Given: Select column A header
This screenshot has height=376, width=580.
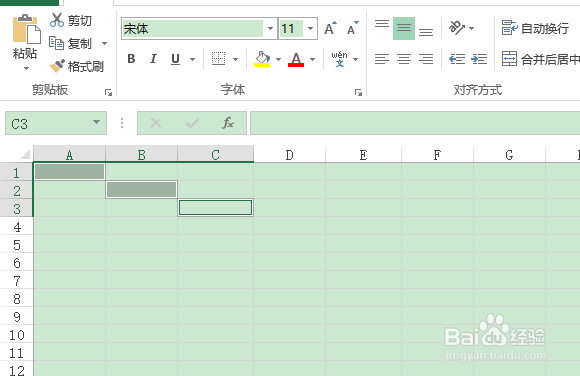Looking at the screenshot, I should coord(69,154).
